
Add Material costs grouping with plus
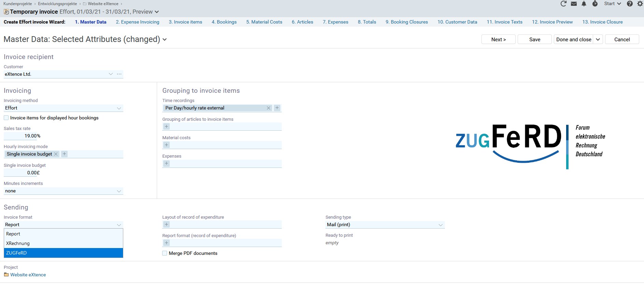(166, 145)
